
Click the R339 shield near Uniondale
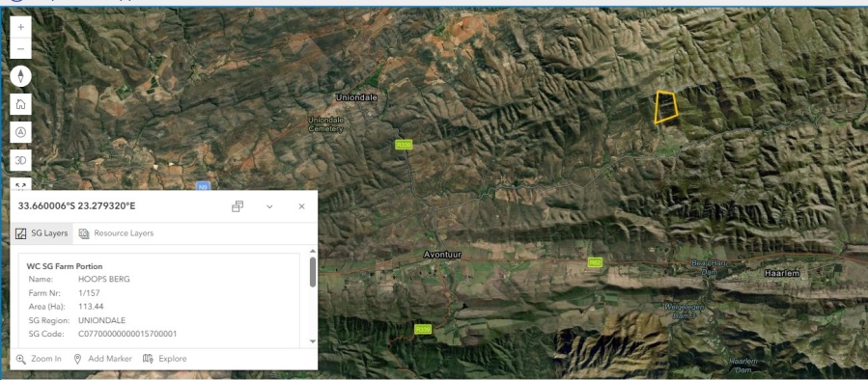pos(405,145)
